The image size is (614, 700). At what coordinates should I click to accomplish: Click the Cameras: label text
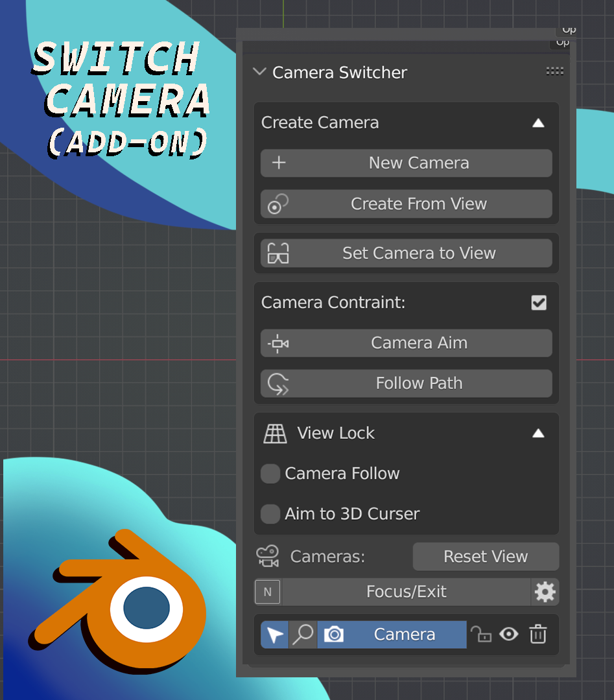coord(327,557)
